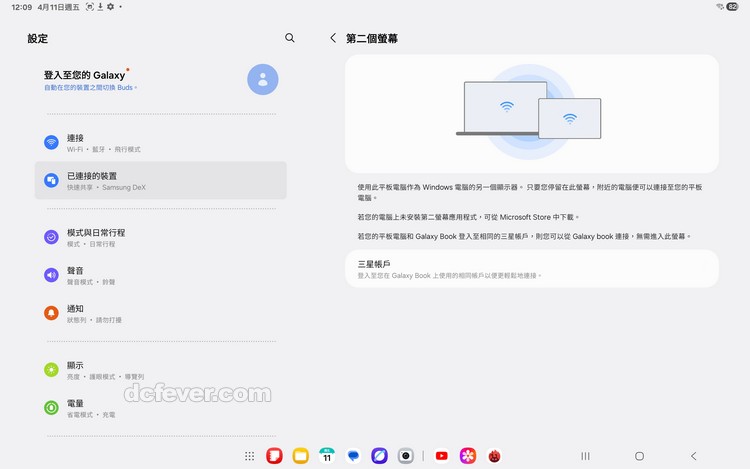Image resolution: width=750 pixels, height=469 pixels.
Task: Tap the back navigation arrow
Action: point(694,456)
